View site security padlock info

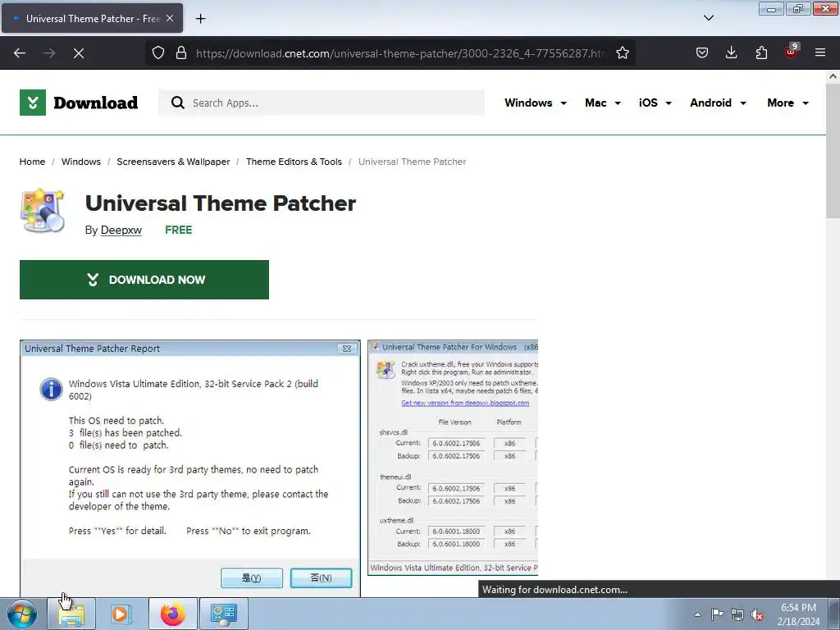[x=181, y=53]
